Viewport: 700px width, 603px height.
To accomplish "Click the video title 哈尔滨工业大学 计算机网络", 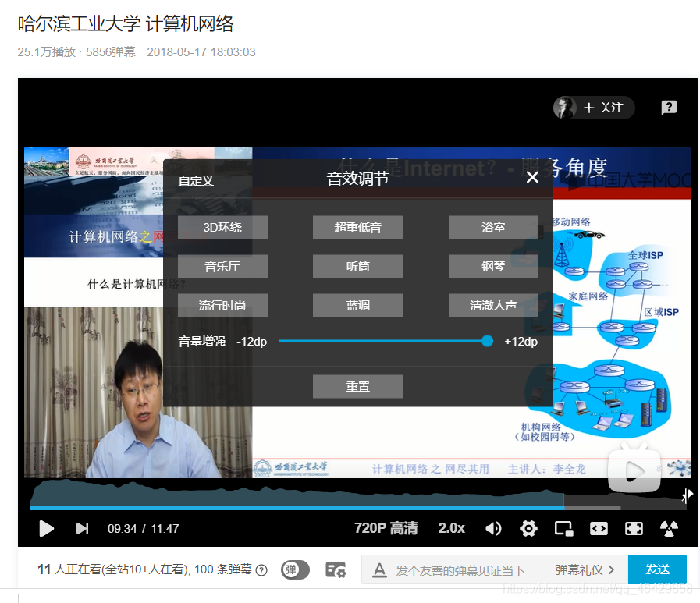I will coord(126,23).
